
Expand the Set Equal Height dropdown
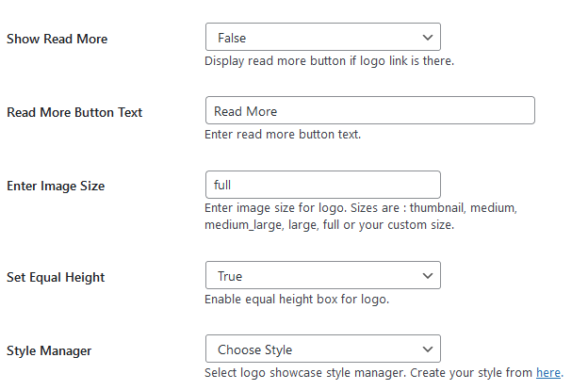[321, 276]
